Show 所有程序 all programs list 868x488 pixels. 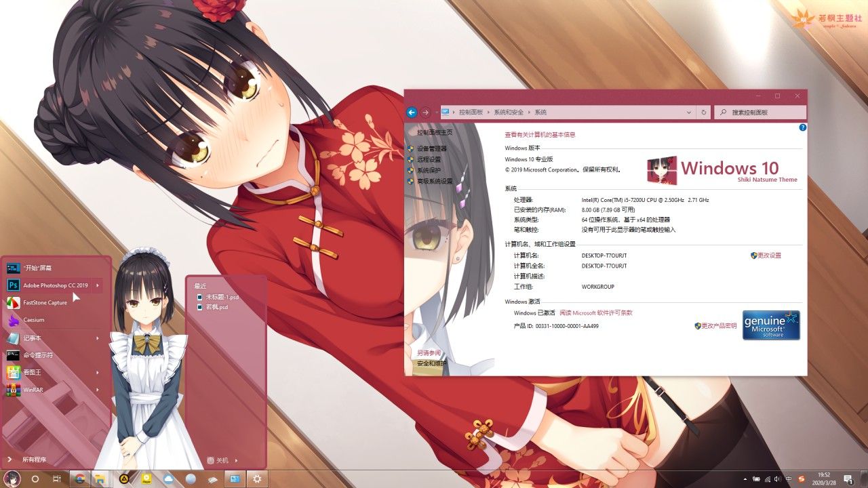(x=27, y=460)
